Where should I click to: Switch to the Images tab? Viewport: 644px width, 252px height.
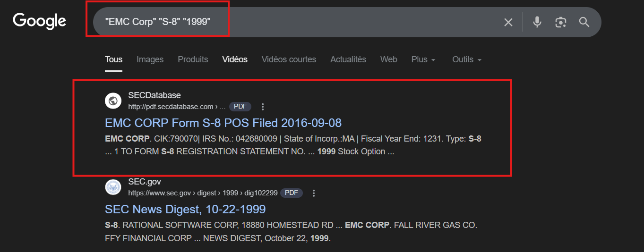click(150, 59)
